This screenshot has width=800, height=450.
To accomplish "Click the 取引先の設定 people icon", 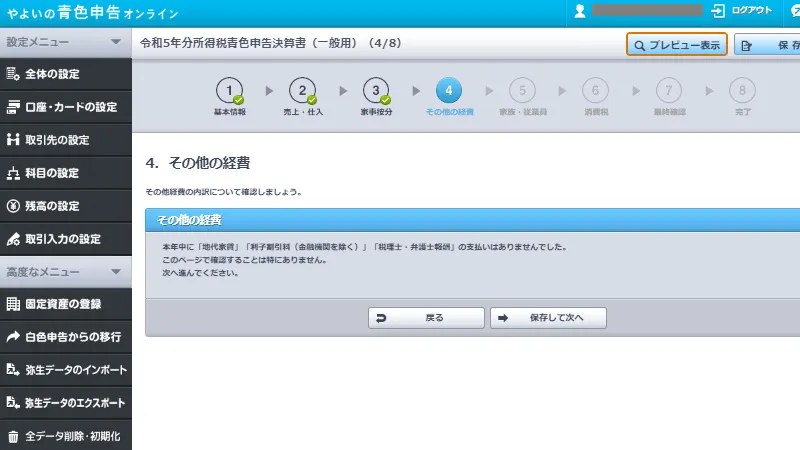I will (13, 140).
